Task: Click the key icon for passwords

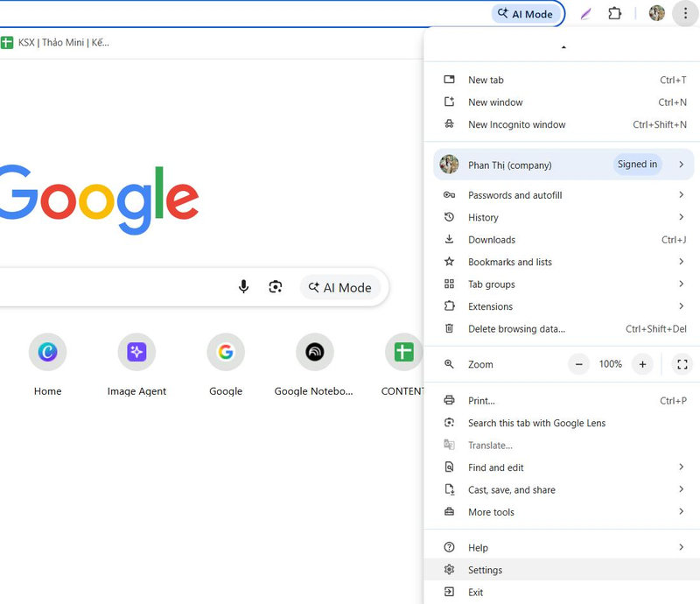Action: click(x=449, y=195)
